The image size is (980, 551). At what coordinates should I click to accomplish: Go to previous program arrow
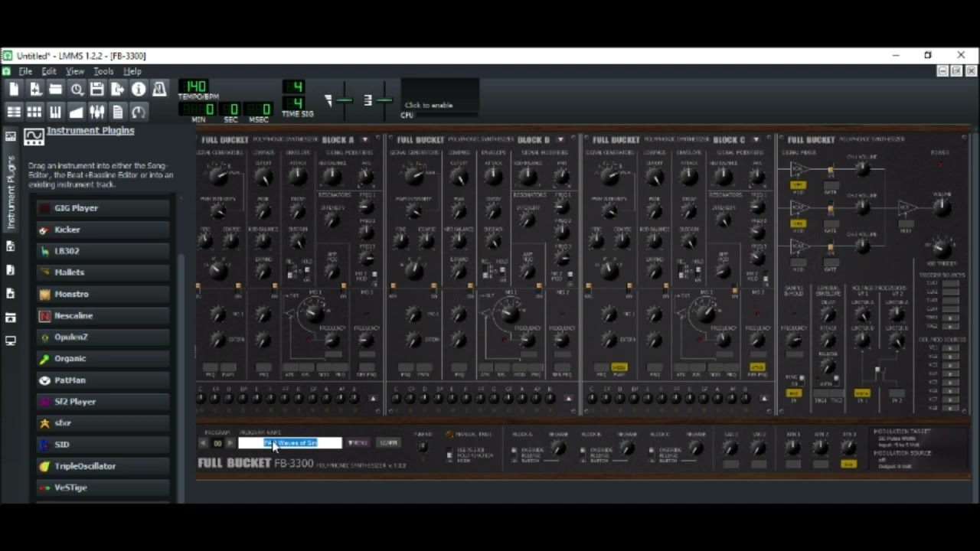tap(204, 442)
